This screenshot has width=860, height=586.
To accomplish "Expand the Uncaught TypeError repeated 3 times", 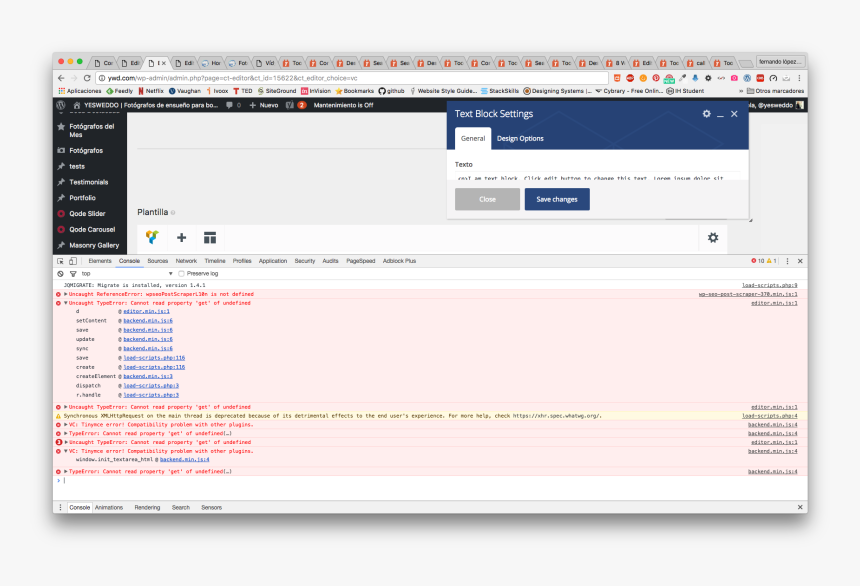I will pos(66,442).
